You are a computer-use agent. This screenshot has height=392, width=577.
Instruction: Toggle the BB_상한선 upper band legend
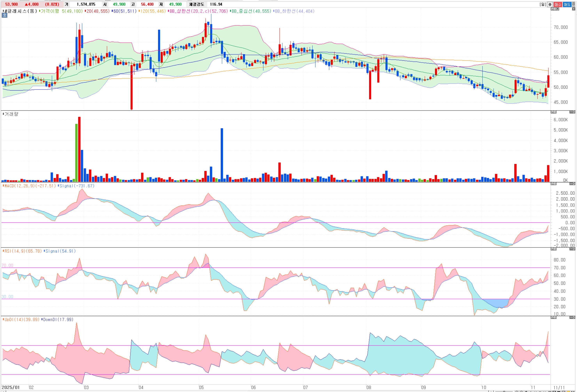click(198, 11)
